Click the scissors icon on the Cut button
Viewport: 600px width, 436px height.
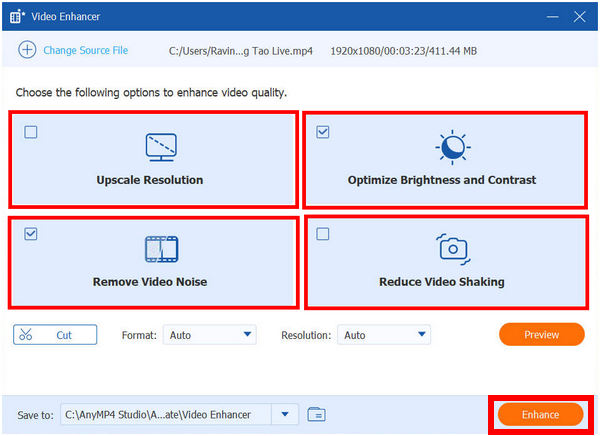pos(26,335)
